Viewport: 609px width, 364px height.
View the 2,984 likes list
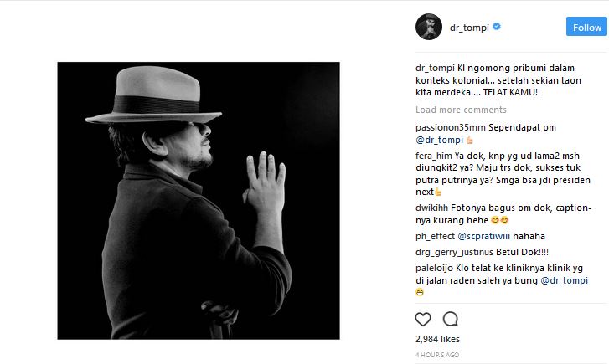437,339
